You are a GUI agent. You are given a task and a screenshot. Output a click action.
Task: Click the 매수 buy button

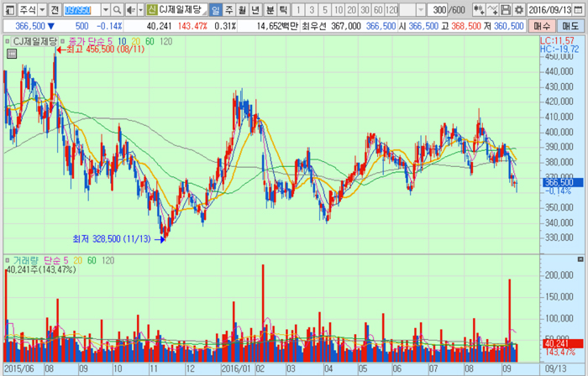click(542, 26)
